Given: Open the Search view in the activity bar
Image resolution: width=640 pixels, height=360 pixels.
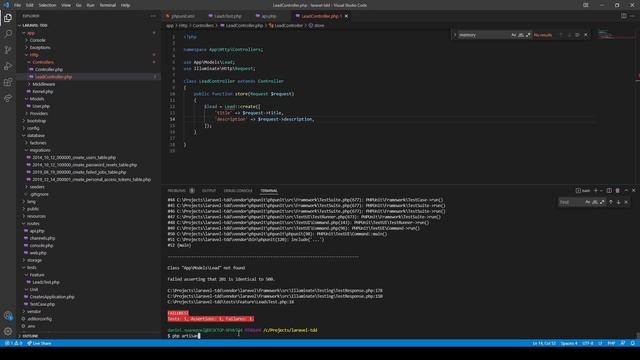Looking at the screenshot, I should 8,34.
